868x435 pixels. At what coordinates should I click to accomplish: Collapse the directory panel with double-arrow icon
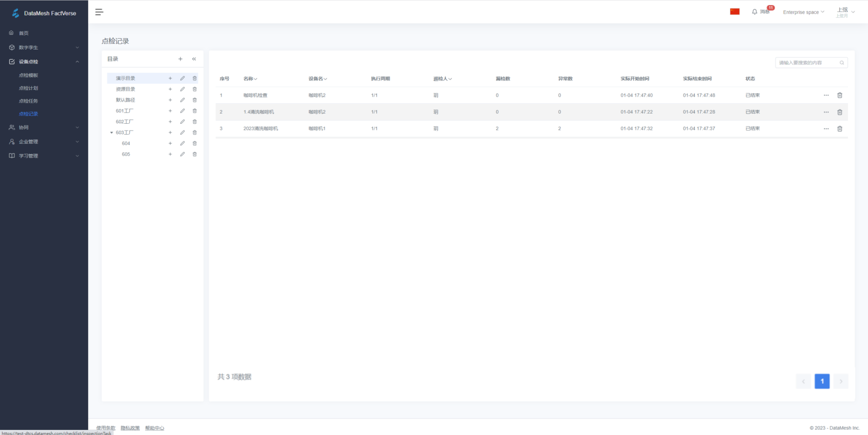(x=194, y=59)
